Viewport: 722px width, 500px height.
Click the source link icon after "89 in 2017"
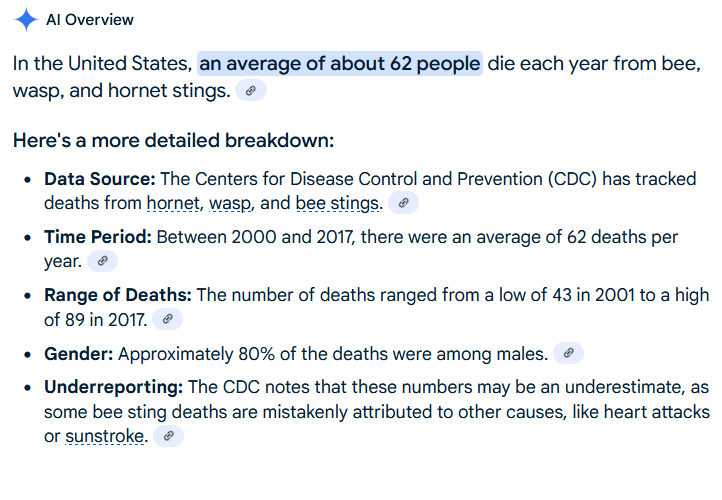point(167,320)
